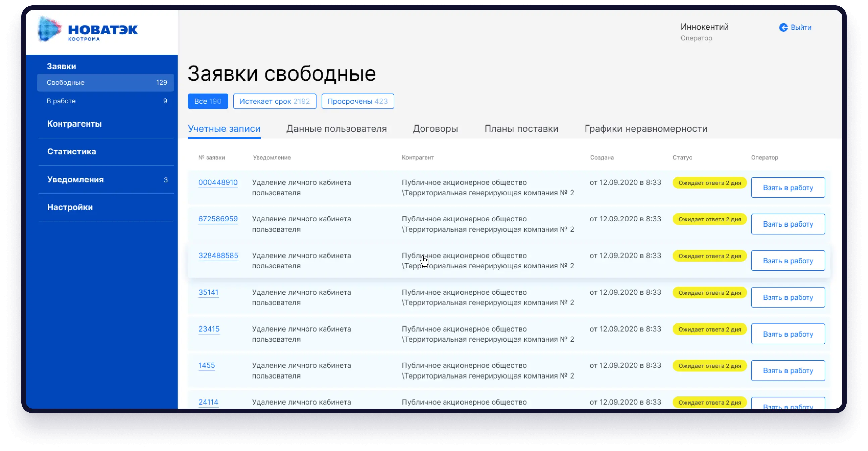Screen dimensions: 868x451
Task: Open Настройки in the sidebar
Action: tap(70, 207)
